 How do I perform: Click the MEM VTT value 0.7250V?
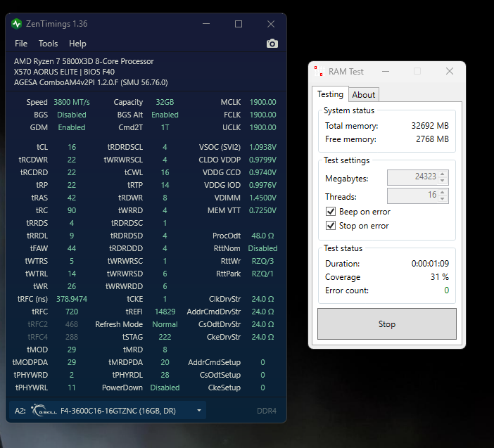click(262, 210)
